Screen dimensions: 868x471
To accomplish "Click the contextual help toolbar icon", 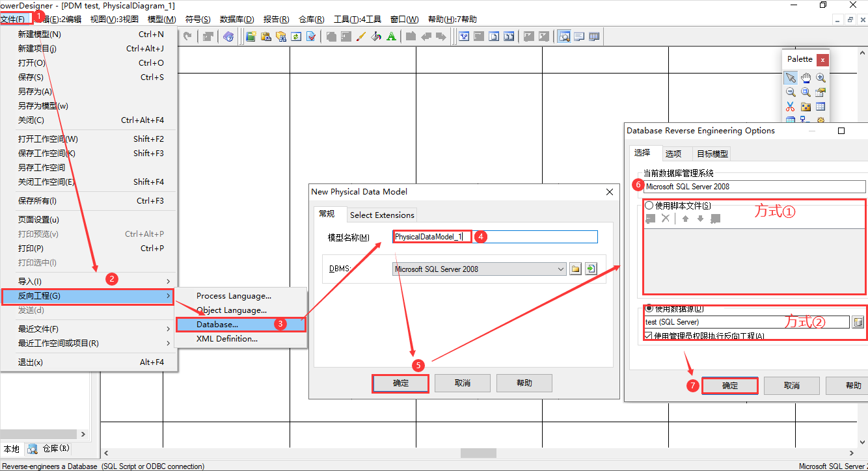I will pyautogui.click(x=228, y=36).
